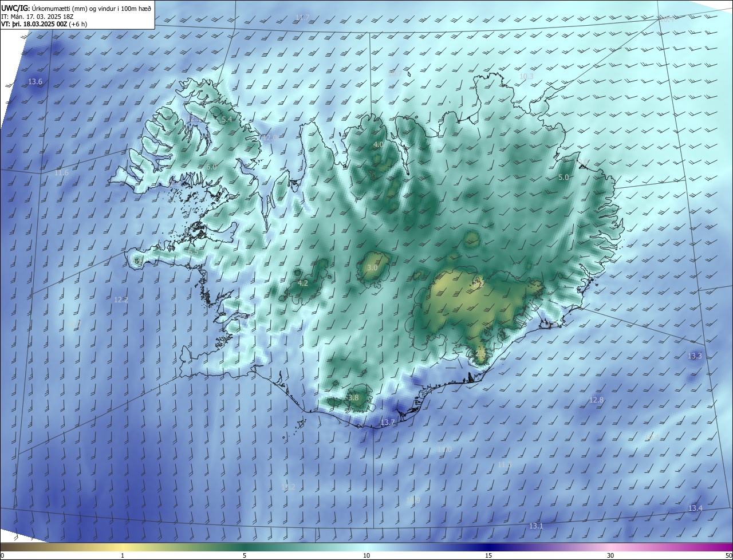This screenshot has width=733, height=560.
Task: Click the 13.4 value label
Action: coord(695,508)
